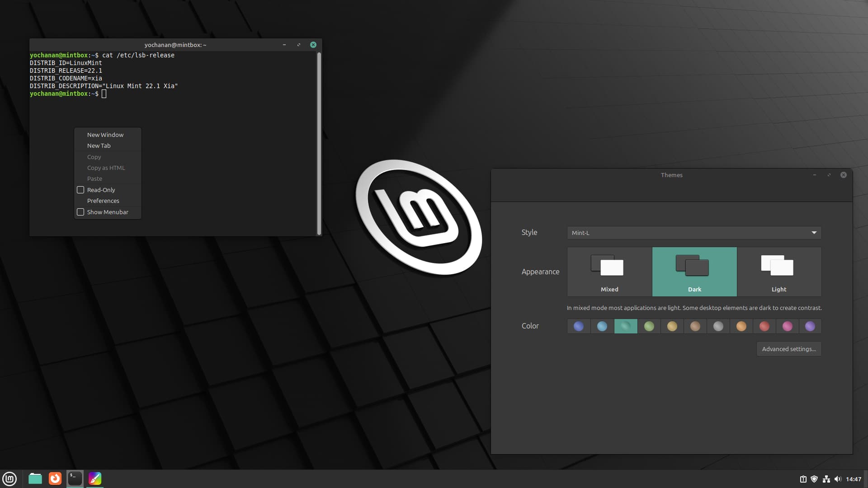Close the terminal window
The width and height of the screenshot is (868, 488).
pos(313,45)
